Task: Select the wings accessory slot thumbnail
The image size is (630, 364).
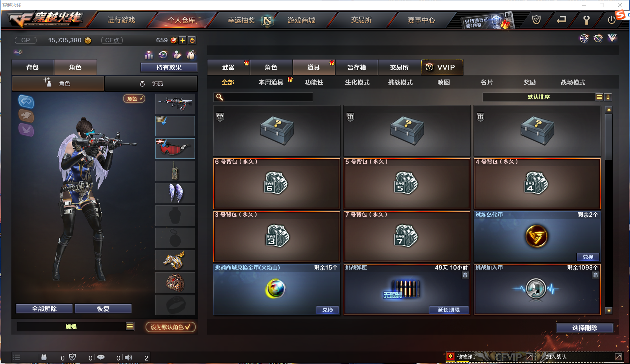Action: pos(175,193)
